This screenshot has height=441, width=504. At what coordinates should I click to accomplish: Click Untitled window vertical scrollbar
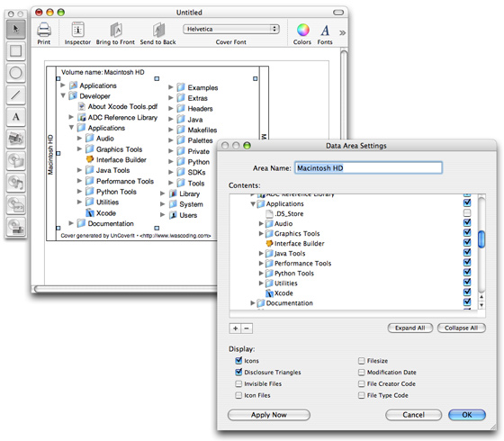click(344, 94)
